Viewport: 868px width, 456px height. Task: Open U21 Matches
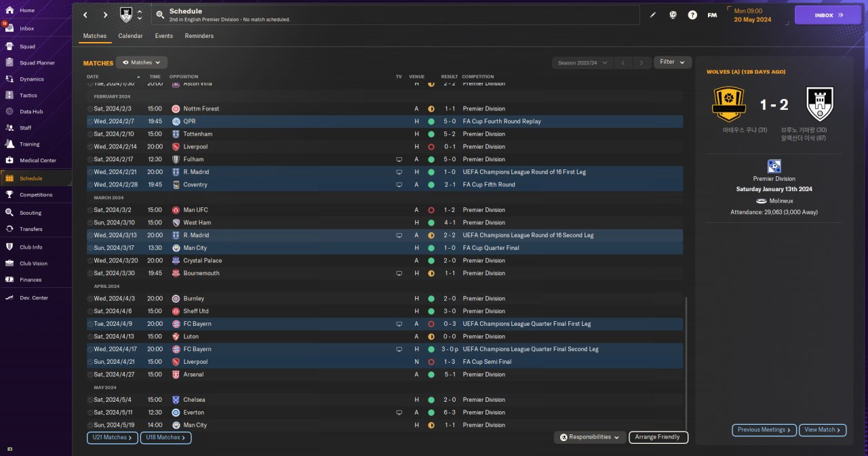point(113,438)
